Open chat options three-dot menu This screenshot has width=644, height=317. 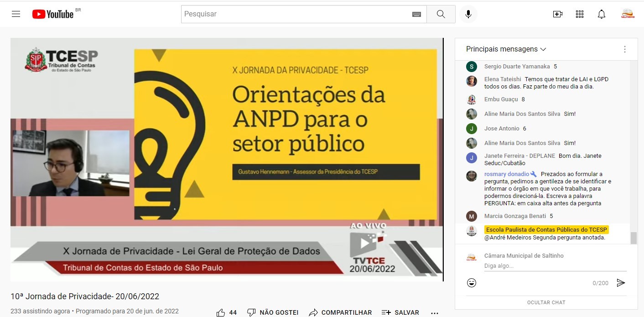(x=625, y=49)
